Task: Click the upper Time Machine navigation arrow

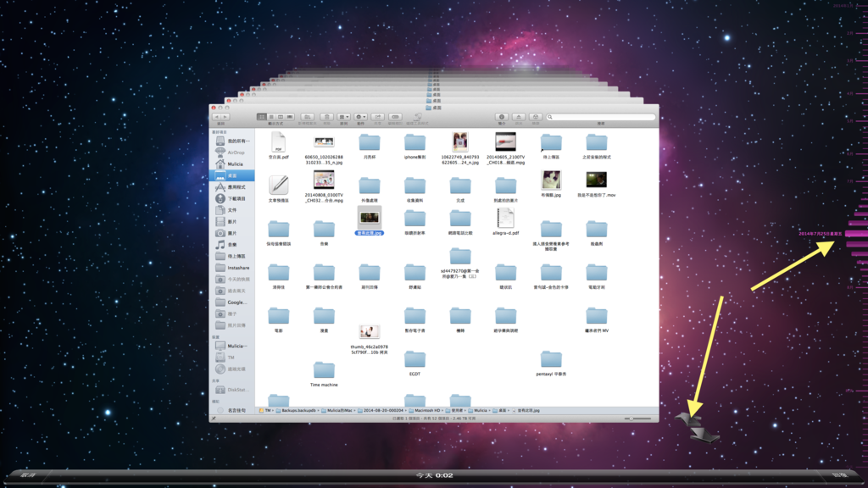Action: click(687, 418)
